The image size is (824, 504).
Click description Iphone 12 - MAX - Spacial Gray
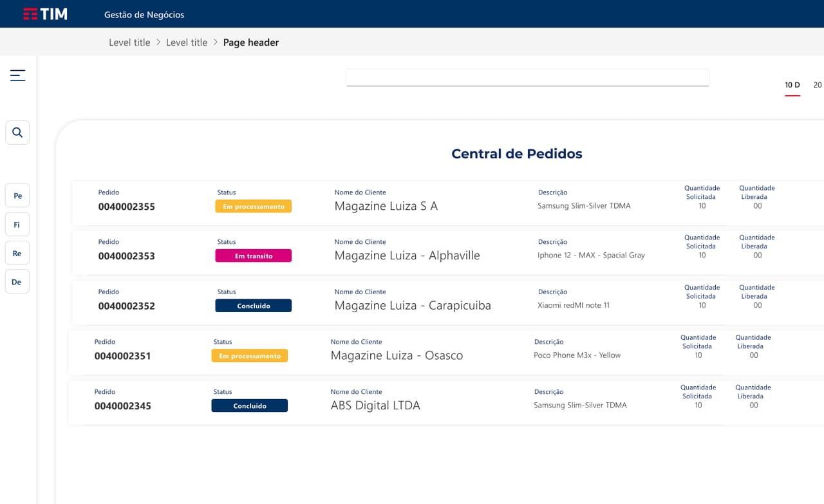click(591, 256)
